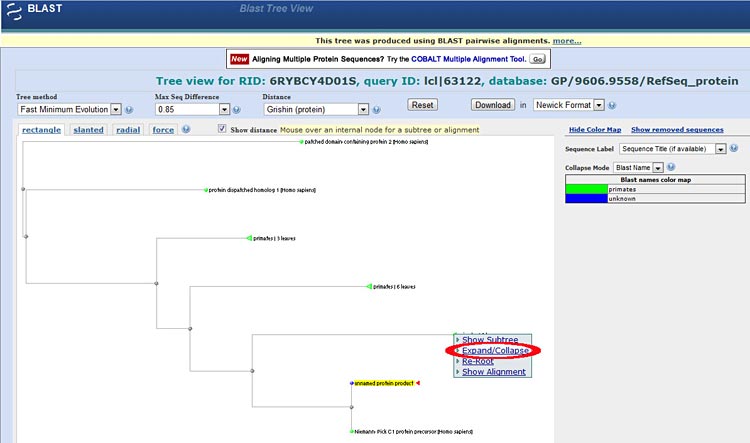Viewport: 750px width, 443px height.
Task: Click the Download button
Action: 493,105
